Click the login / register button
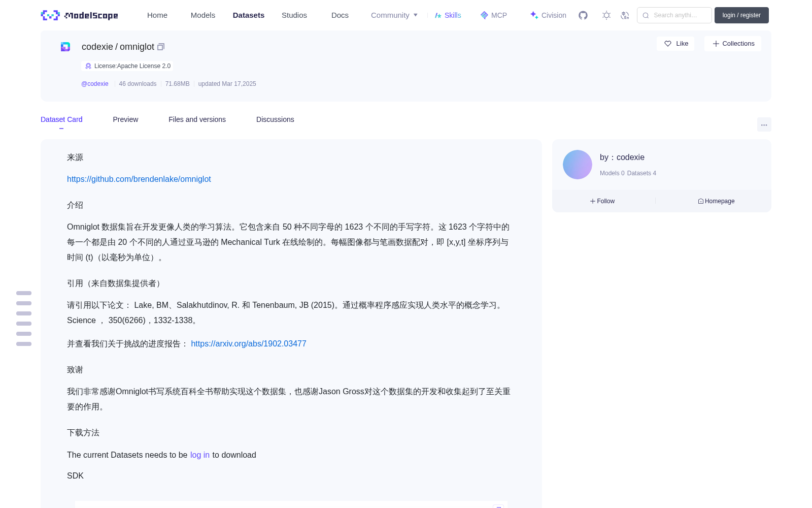This screenshot has height=508, width=812. click(741, 15)
